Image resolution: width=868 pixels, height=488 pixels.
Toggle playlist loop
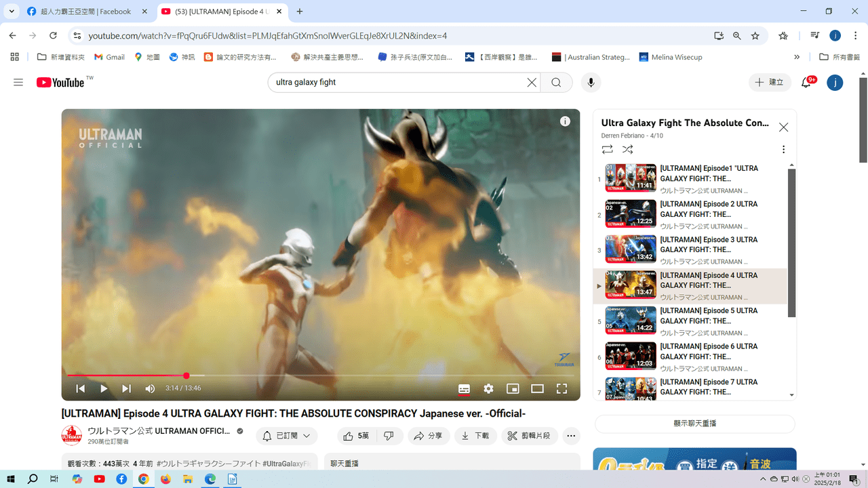coord(607,149)
